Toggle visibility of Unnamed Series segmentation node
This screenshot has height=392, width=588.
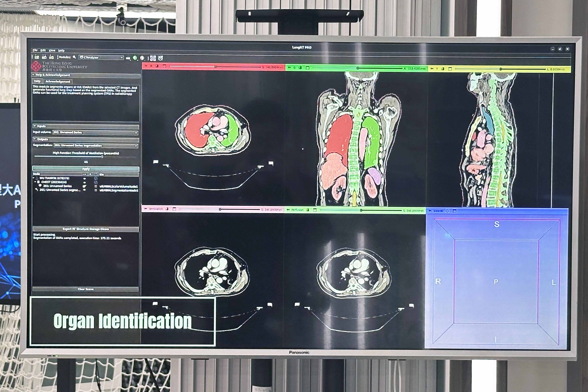tap(85, 190)
